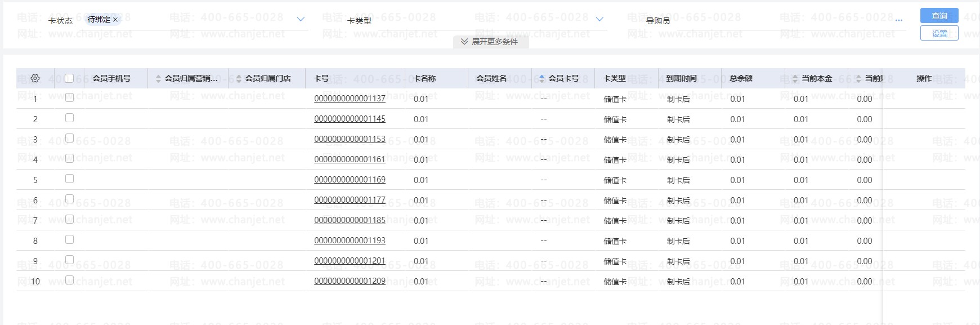The image size is (980, 325).
Task: Tick the select-all header checkbox
Action: click(69, 78)
